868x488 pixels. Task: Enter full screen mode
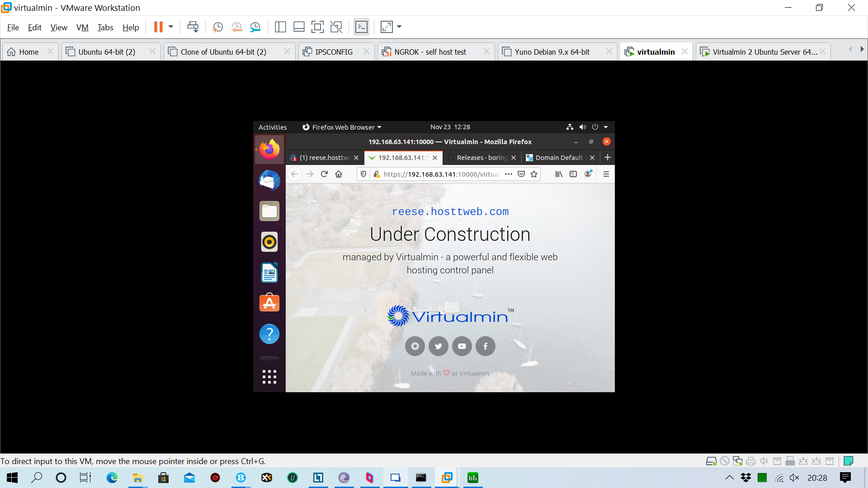point(317,27)
